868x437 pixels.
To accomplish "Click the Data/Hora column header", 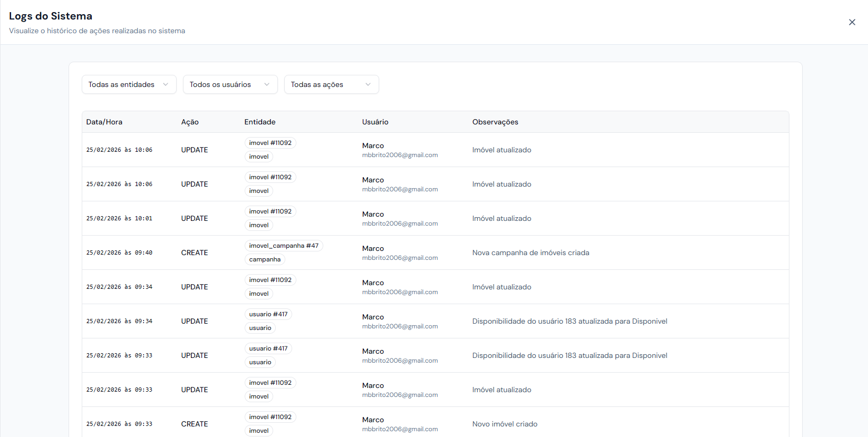I will [104, 122].
